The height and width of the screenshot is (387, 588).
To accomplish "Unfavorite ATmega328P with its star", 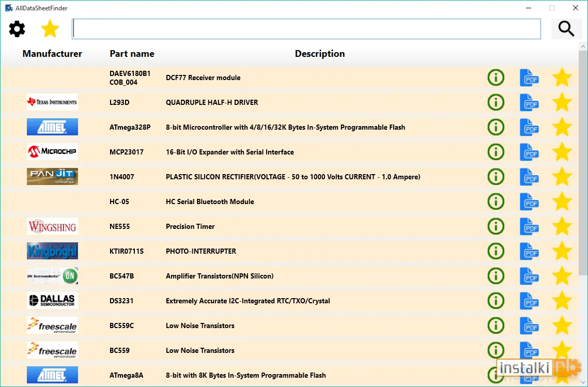I will point(562,127).
